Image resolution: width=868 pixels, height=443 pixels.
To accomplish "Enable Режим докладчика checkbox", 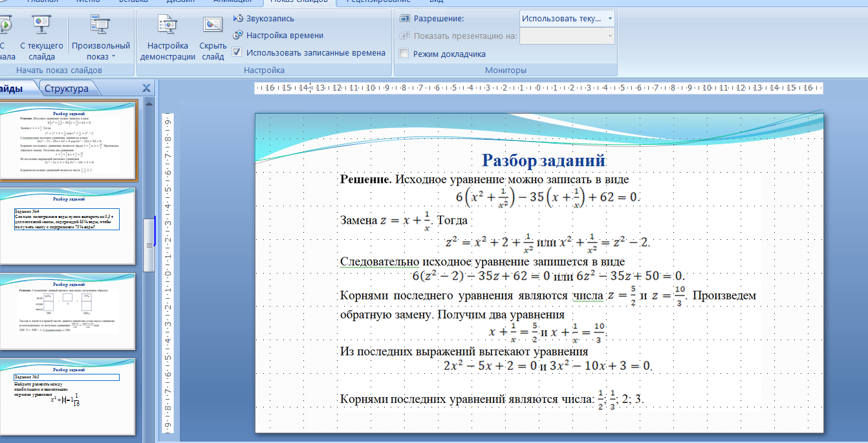I will coord(404,54).
